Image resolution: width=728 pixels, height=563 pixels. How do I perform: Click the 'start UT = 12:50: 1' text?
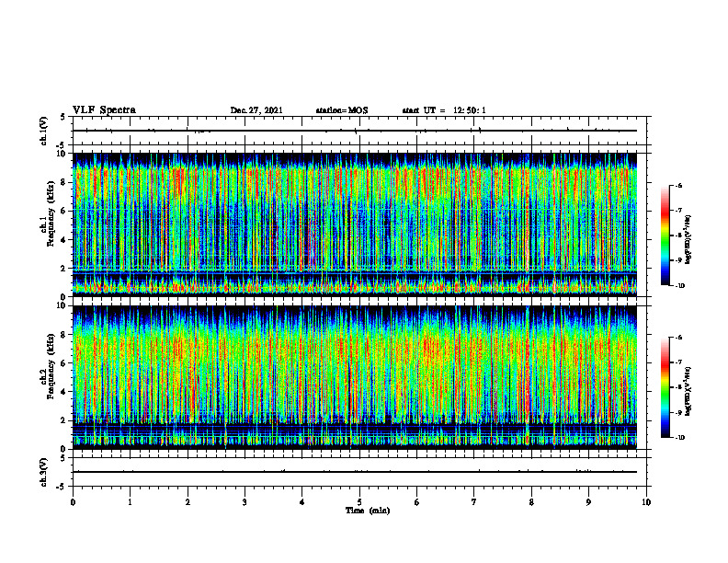pos(444,110)
